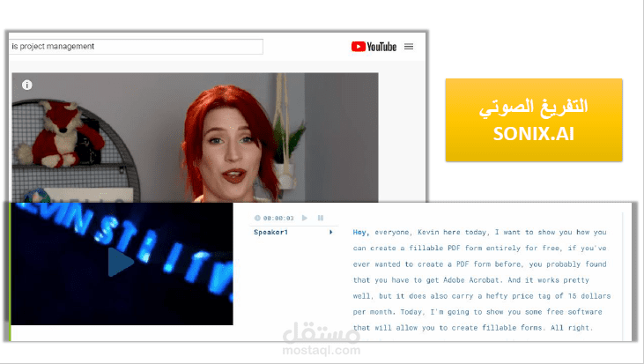
Task: Click the transcript line starting 'ever wanted to create'
Action: [x=480, y=264]
